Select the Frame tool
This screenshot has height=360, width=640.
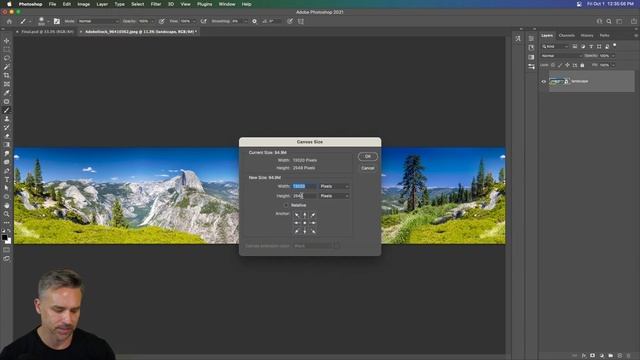(7, 84)
